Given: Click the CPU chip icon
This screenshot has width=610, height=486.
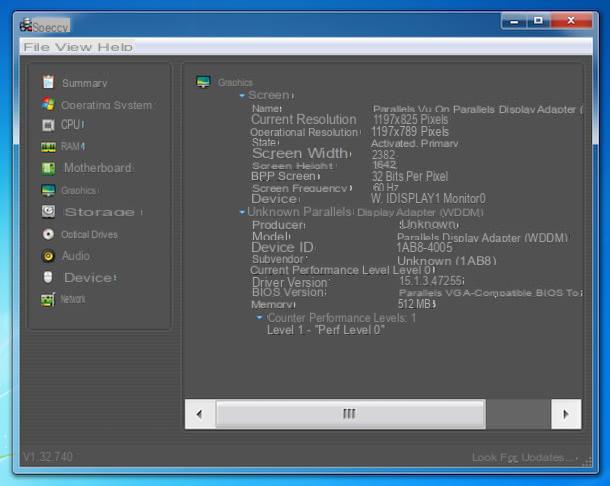Looking at the screenshot, I should pyautogui.click(x=48, y=125).
